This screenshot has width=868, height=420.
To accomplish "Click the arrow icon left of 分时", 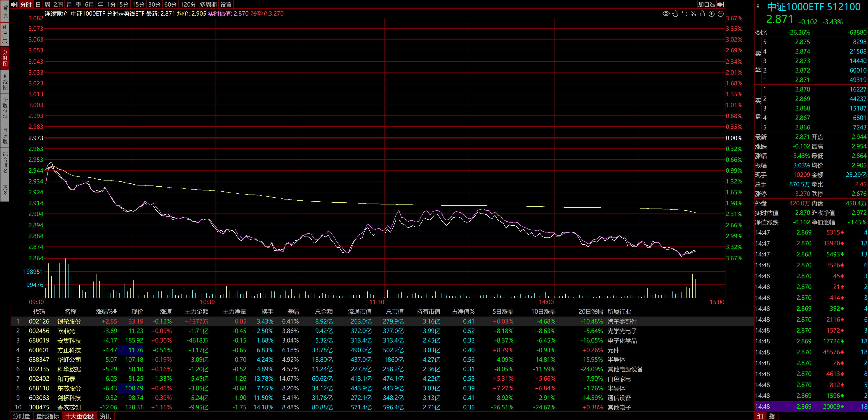I will [x=14, y=4].
